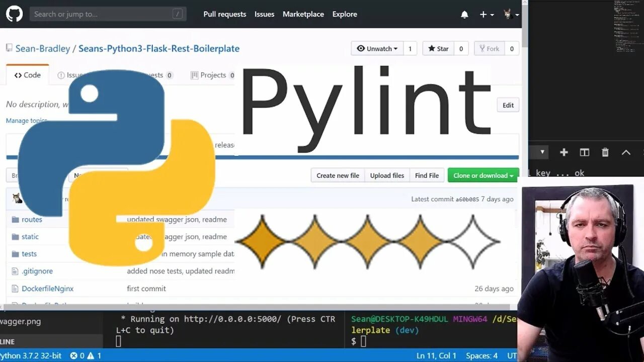Click Find File
644x362 pixels.
[x=427, y=175]
